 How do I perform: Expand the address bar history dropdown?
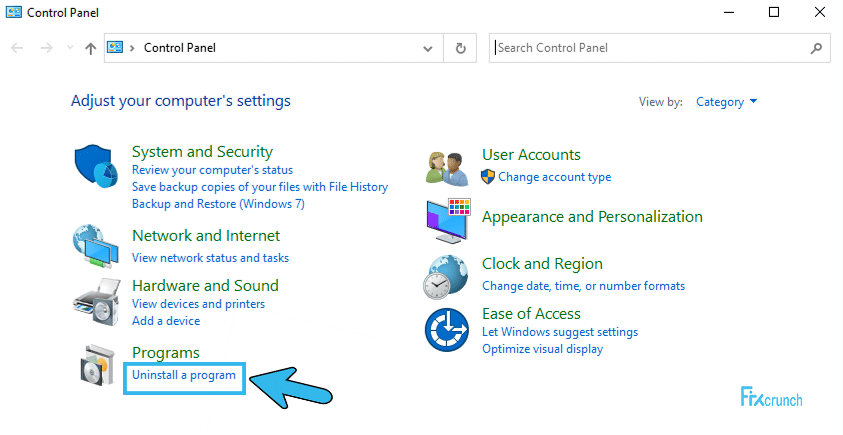click(x=428, y=48)
